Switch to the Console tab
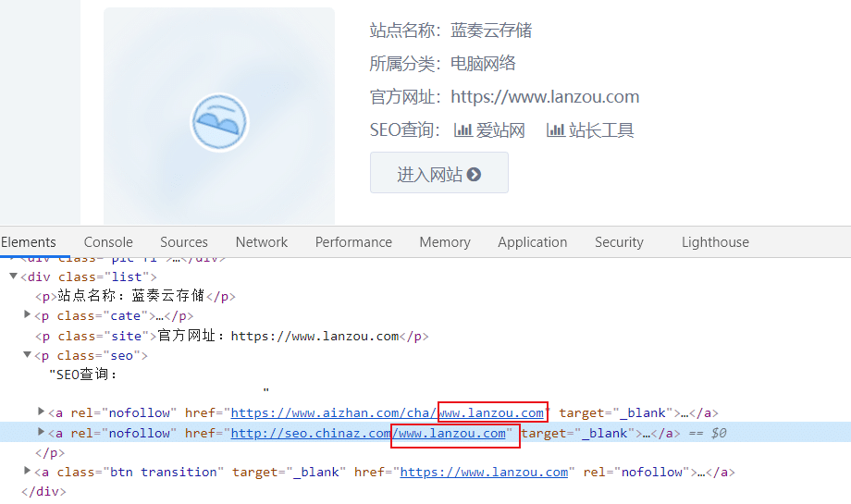 pos(108,242)
